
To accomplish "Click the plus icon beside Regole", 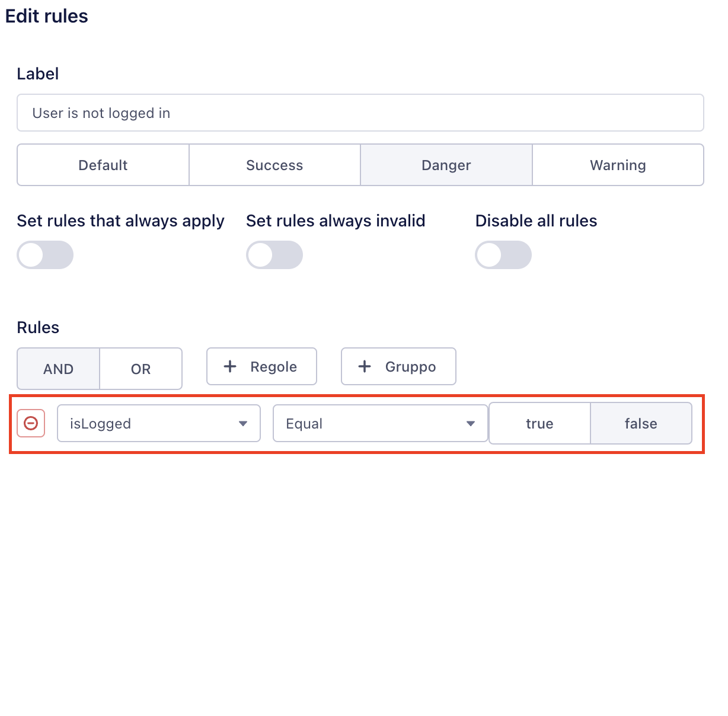I will tap(230, 366).
